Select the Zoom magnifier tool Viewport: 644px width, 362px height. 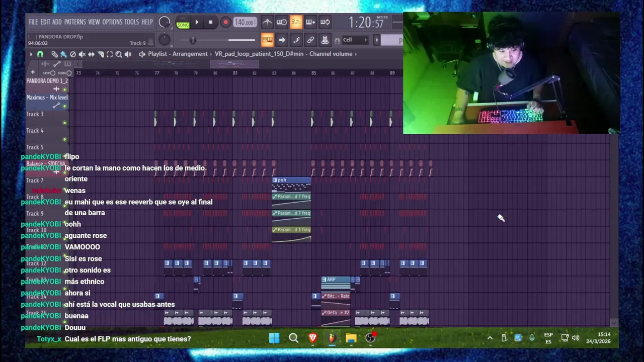[119, 54]
